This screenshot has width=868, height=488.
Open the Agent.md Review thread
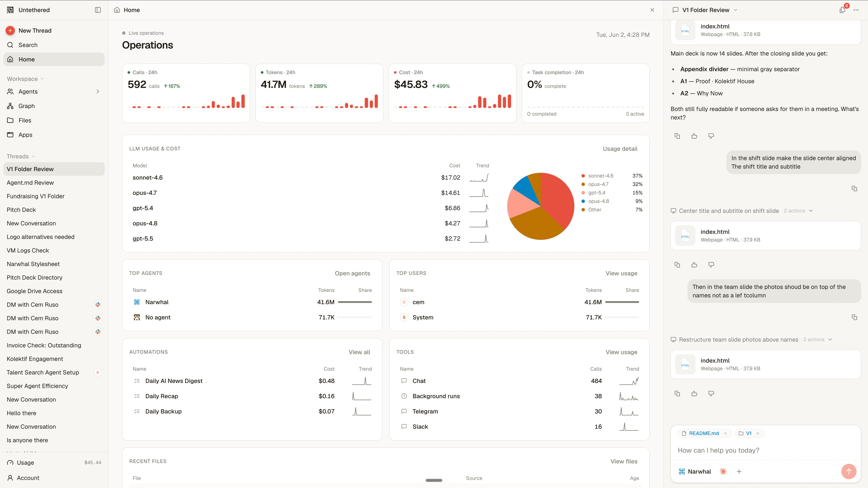pyautogui.click(x=54, y=183)
